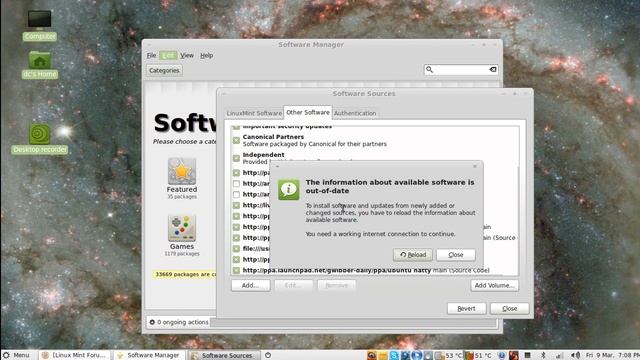The height and width of the screenshot is (360, 640).
Task: Click the Add Volume... button
Action: pyautogui.click(x=494, y=285)
